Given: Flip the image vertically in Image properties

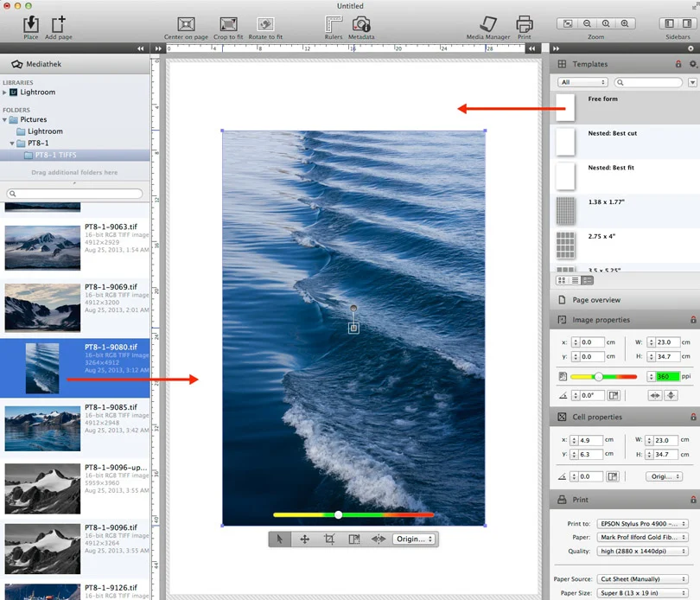Looking at the screenshot, I should pos(671,395).
